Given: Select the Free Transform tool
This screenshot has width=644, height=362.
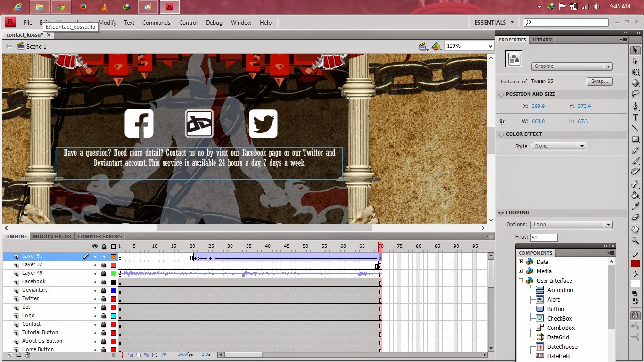Looking at the screenshot, I should point(636,73).
